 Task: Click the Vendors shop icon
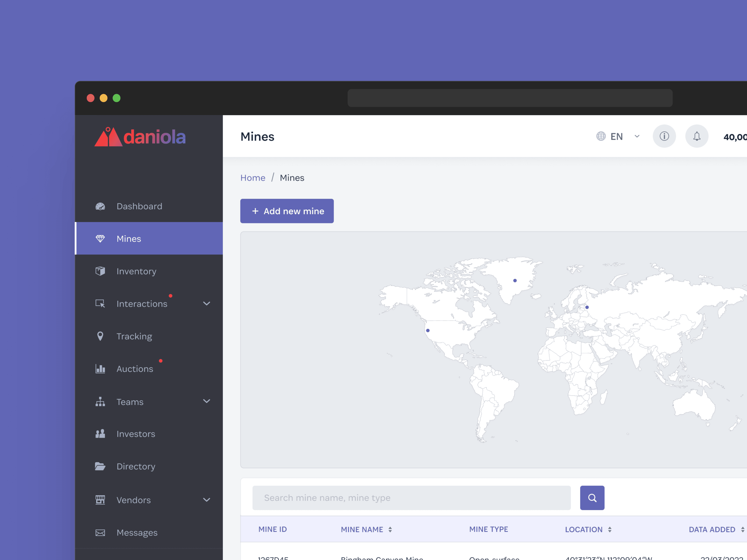100,500
